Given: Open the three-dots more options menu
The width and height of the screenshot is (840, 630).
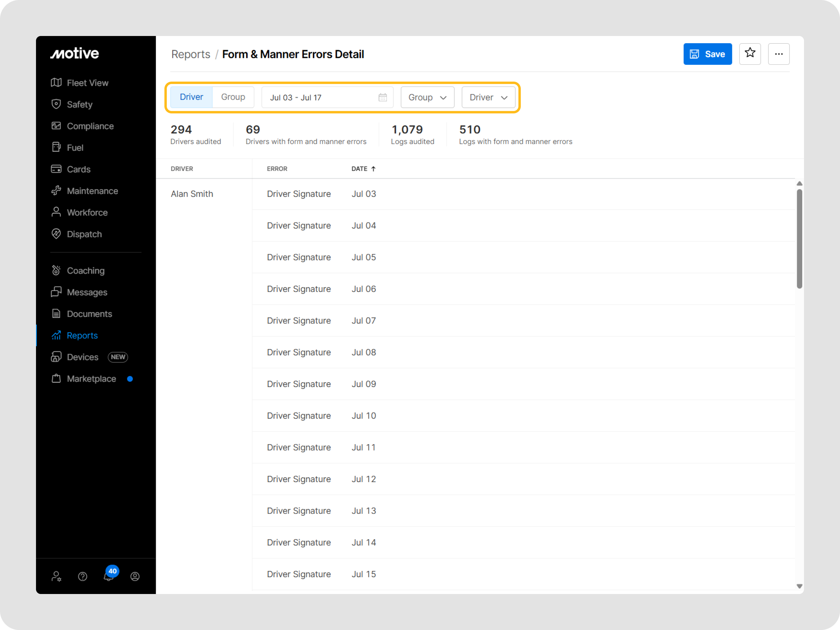Looking at the screenshot, I should 778,54.
